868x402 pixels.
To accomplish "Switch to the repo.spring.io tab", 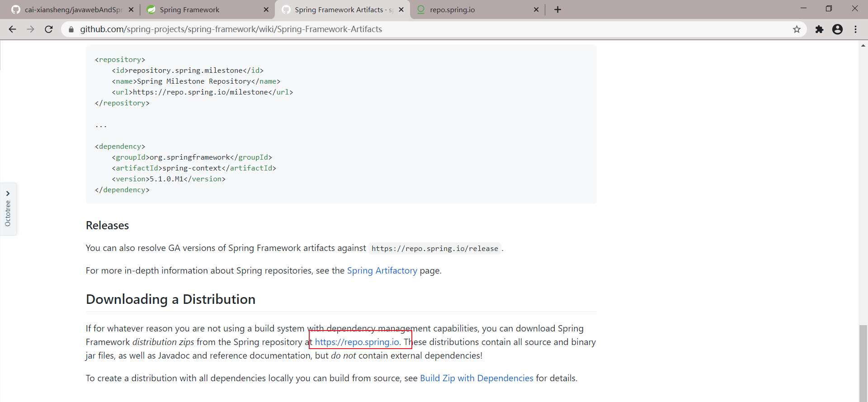I will [477, 9].
